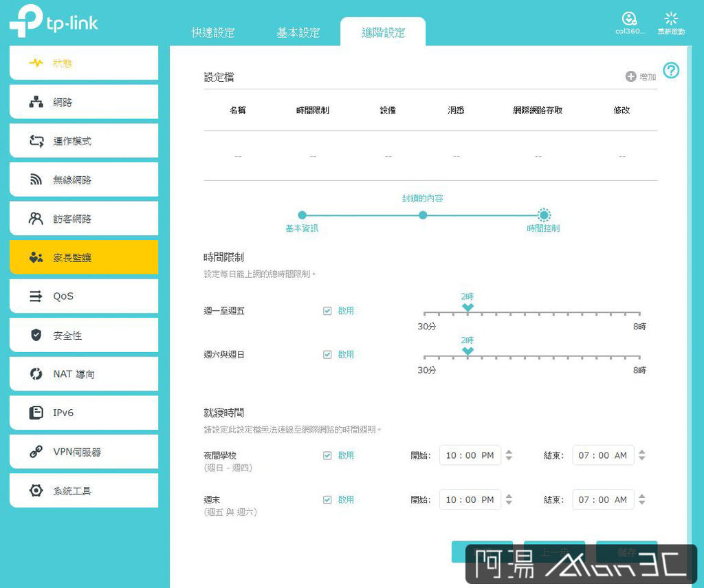Toggle 週六與週日 time limit checkbox

tap(327, 355)
